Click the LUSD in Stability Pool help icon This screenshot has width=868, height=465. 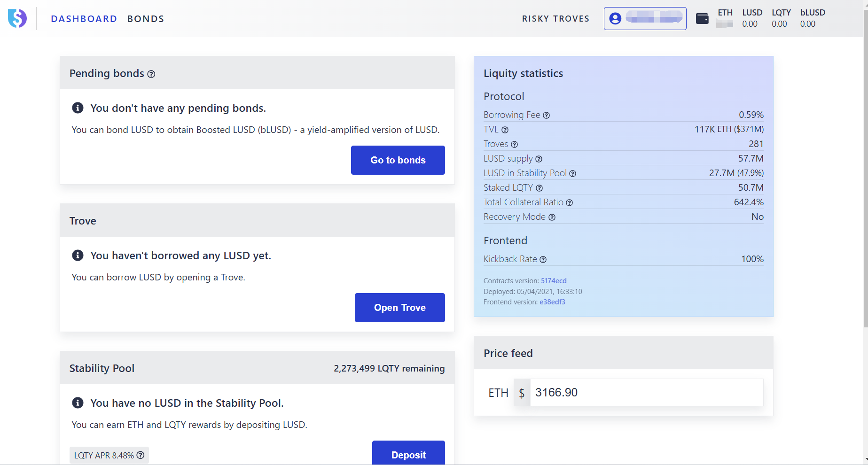572,174
